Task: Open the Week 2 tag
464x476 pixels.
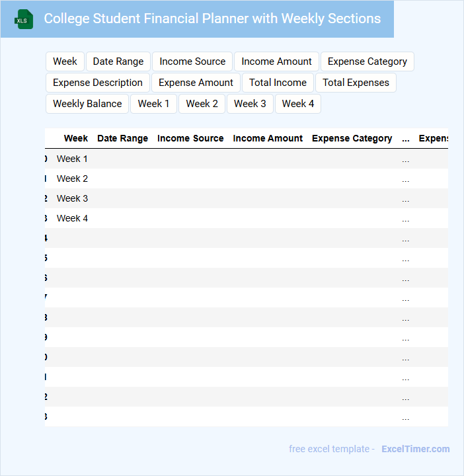Action: click(202, 104)
